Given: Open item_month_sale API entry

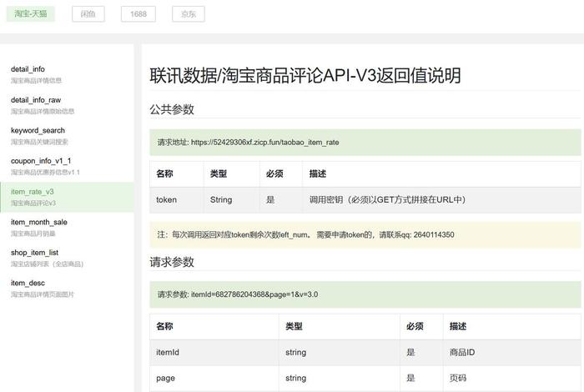Looking at the screenshot, I should pyautogui.click(x=67, y=228).
